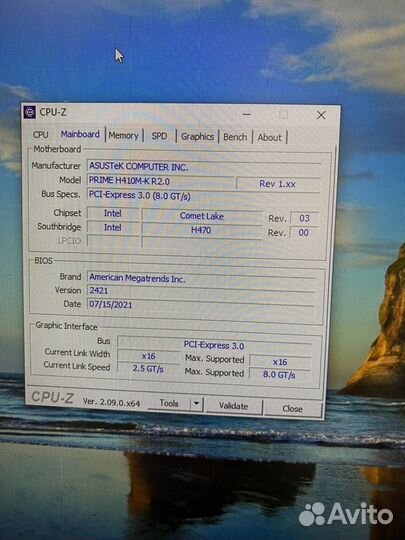405x540 pixels.
Task: Click the current link speed 2.5 GT/s value
Action: click(148, 369)
